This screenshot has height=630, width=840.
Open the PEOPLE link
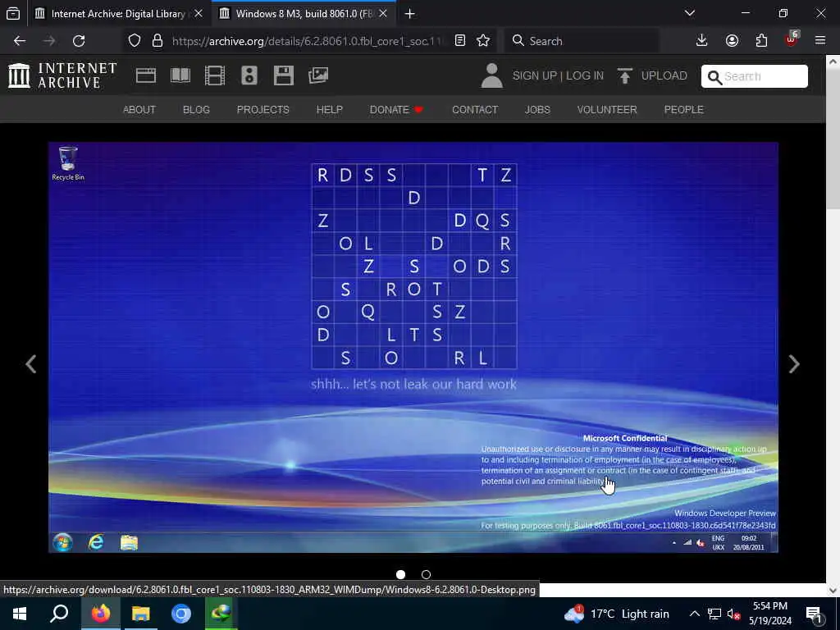[683, 110]
